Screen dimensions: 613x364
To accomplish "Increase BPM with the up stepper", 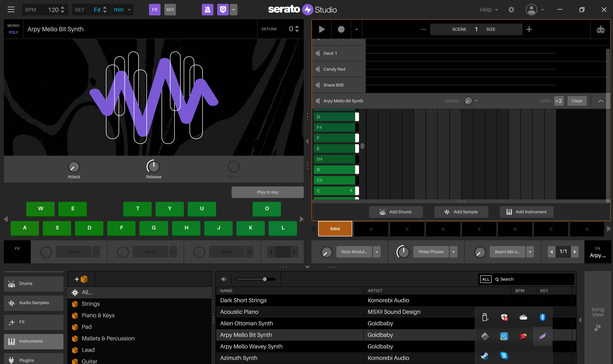I will coord(62,8).
